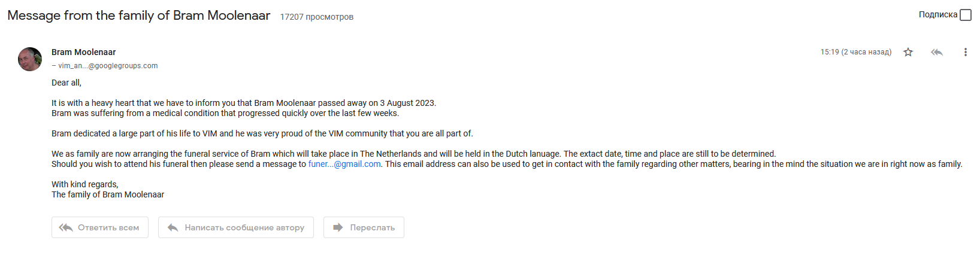
Task: Click the 15:19 message timestamp
Action: tap(855, 52)
